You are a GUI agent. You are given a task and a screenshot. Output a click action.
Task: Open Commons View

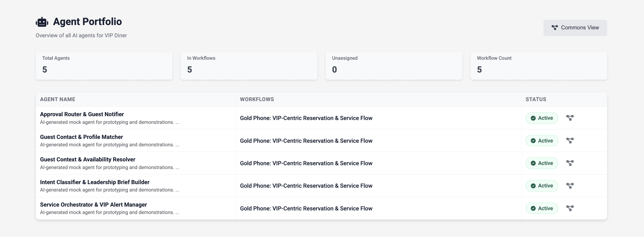(x=575, y=27)
